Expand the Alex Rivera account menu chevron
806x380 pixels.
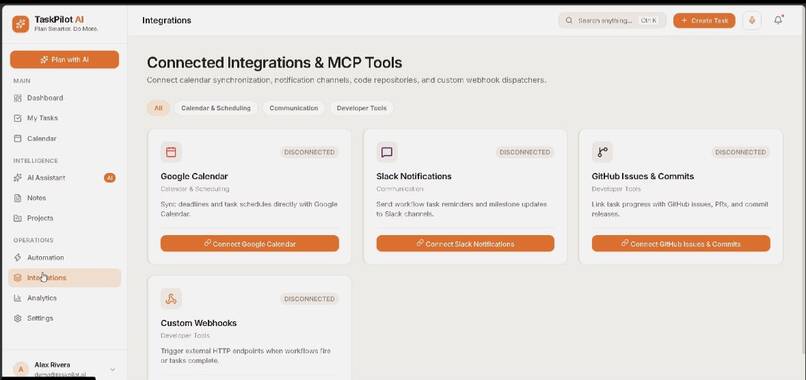(113, 370)
